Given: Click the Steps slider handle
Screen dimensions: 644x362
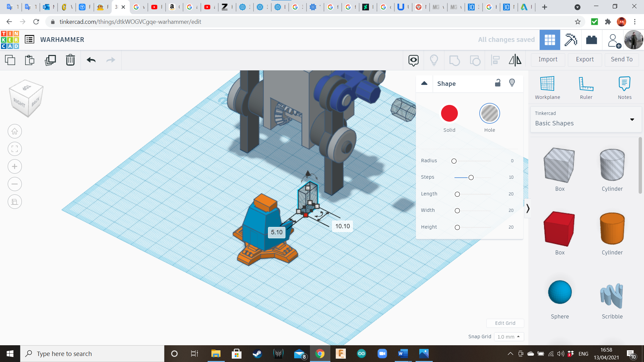Looking at the screenshot, I should (x=471, y=178).
